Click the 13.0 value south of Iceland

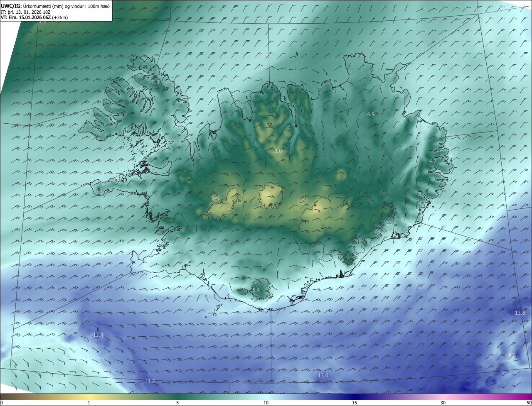pyautogui.click(x=323, y=375)
